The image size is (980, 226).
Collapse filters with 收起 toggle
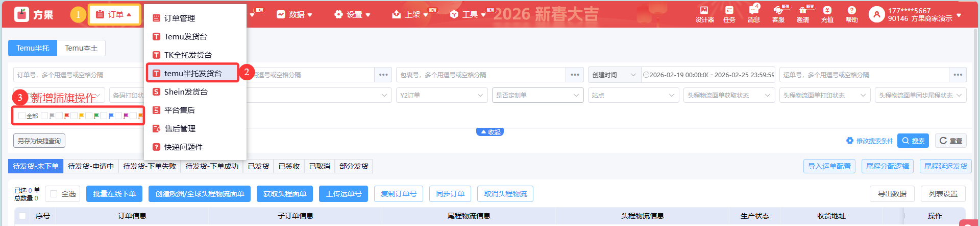490,132
